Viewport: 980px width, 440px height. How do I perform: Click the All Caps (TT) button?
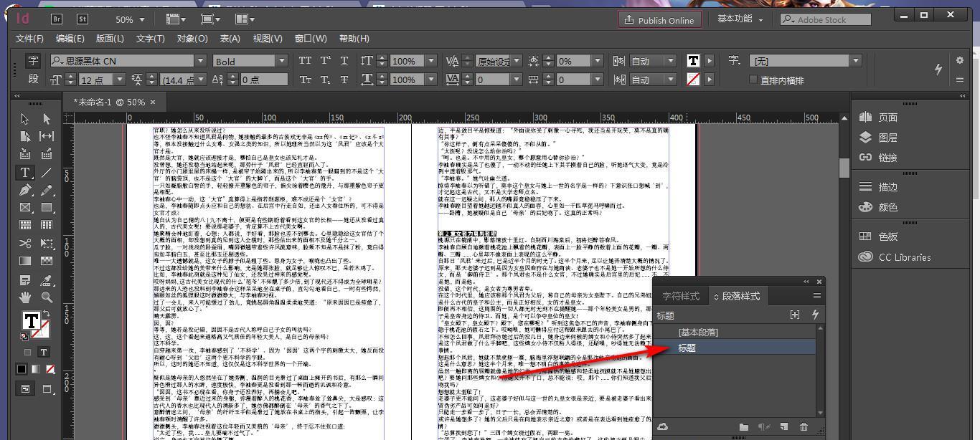(x=305, y=61)
